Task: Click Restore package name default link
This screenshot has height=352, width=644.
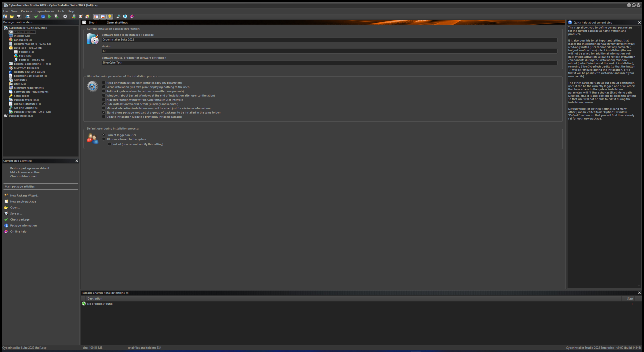Action: click(x=30, y=168)
